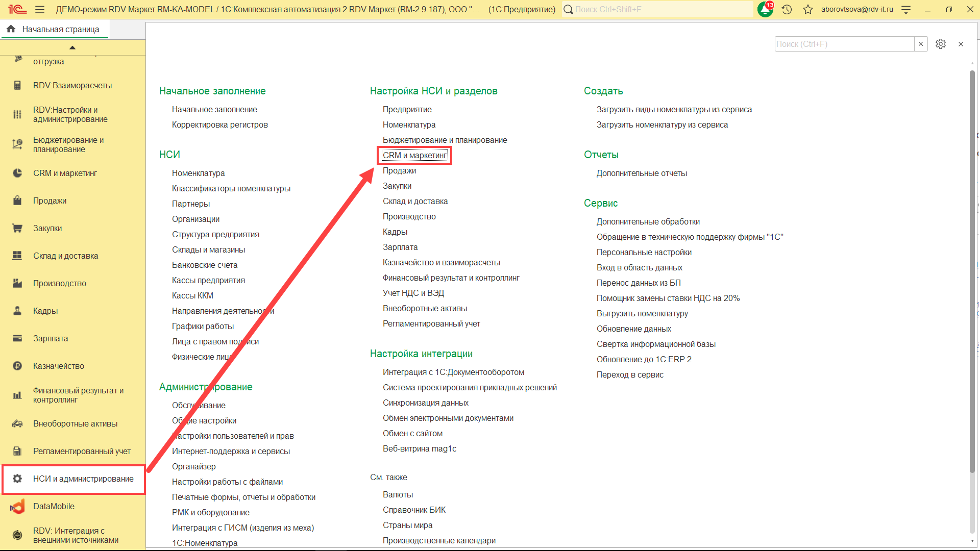Viewport: 980px width, 551px height.
Task: Open Синхронизация данных link
Action: tap(425, 403)
